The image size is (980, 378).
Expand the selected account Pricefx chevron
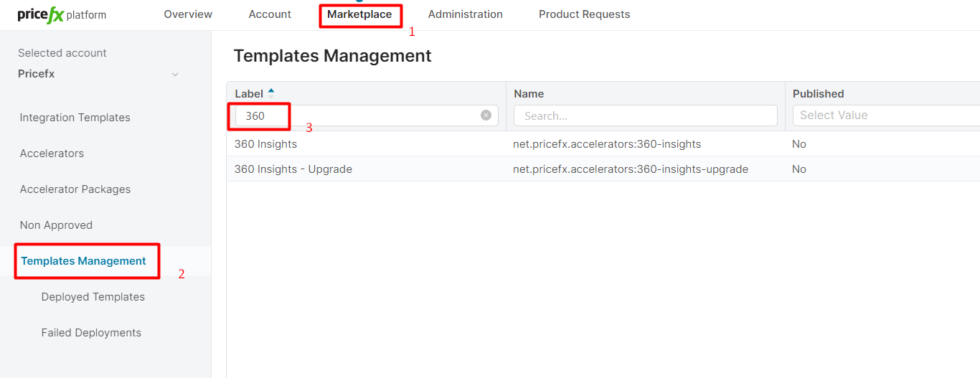tap(175, 75)
